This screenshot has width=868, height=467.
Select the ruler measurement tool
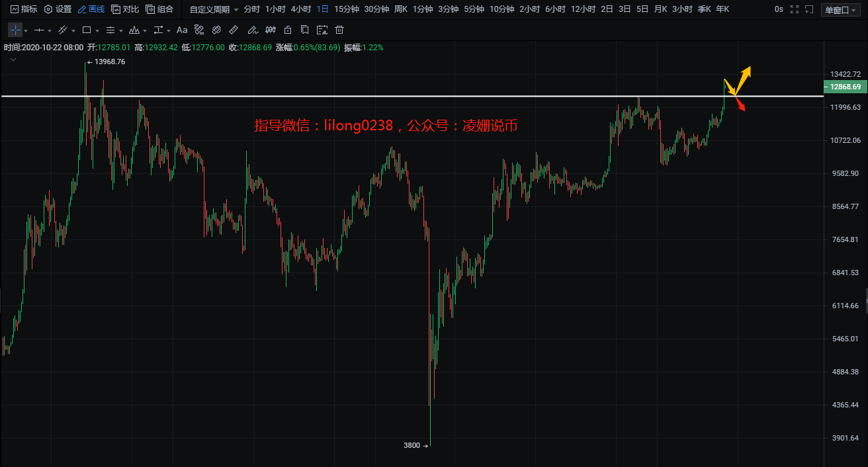[233, 30]
